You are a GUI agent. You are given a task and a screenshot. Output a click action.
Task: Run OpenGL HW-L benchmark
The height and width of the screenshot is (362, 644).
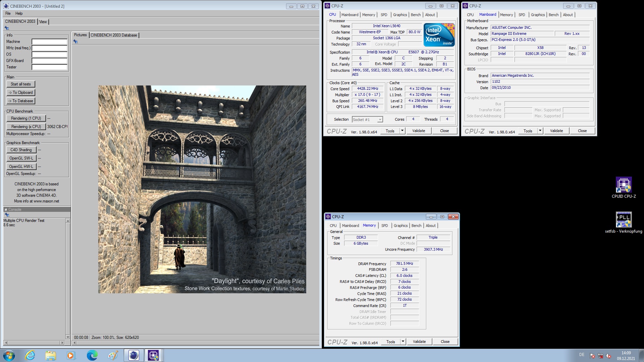click(21, 167)
